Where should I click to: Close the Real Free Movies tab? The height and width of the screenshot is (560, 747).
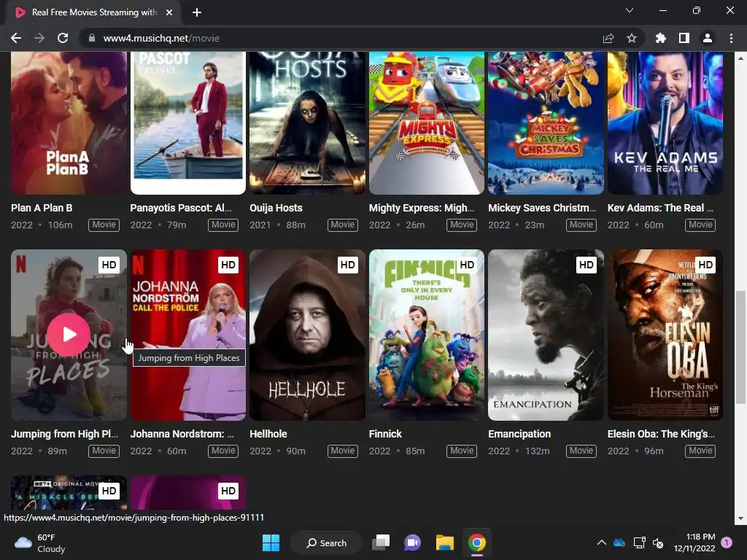pyautogui.click(x=169, y=12)
